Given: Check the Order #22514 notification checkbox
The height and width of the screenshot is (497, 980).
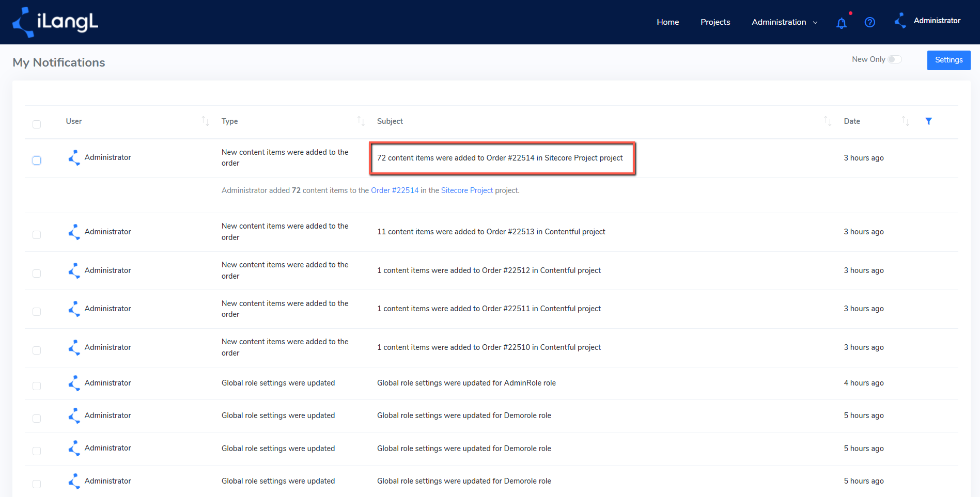Looking at the screenshot, I should tap(37, 161).
